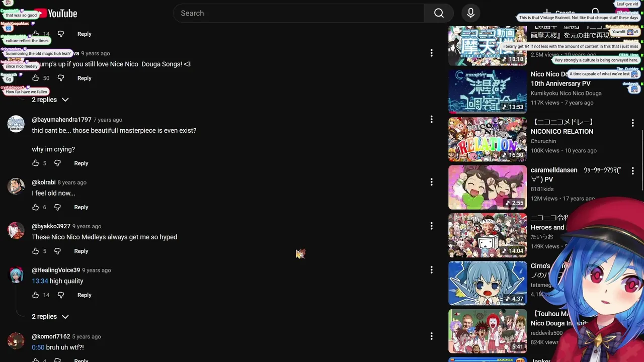Click the search magnifier button
Viewport: 644px width, 362px height.
[439, 13]
